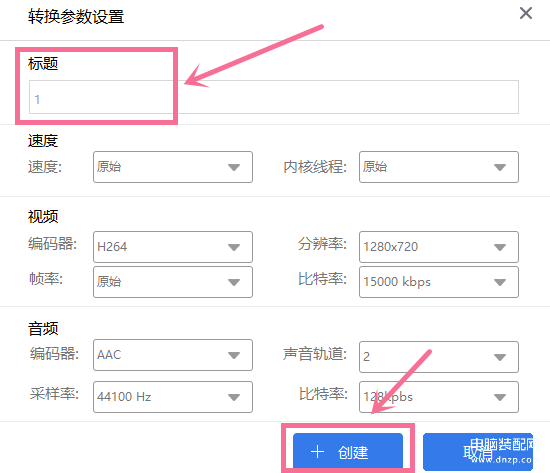
Task: Click the 取消 cancel button
Action: click(478, 452)
